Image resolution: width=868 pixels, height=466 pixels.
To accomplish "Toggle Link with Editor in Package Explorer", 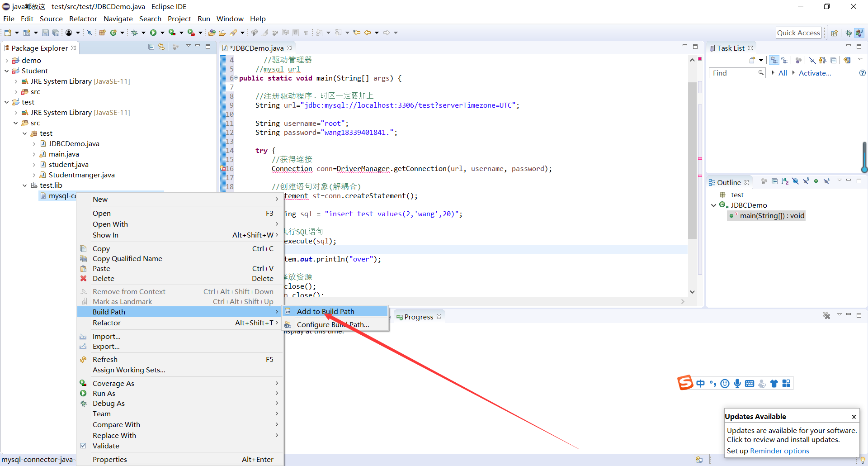I will click(161, 47).
